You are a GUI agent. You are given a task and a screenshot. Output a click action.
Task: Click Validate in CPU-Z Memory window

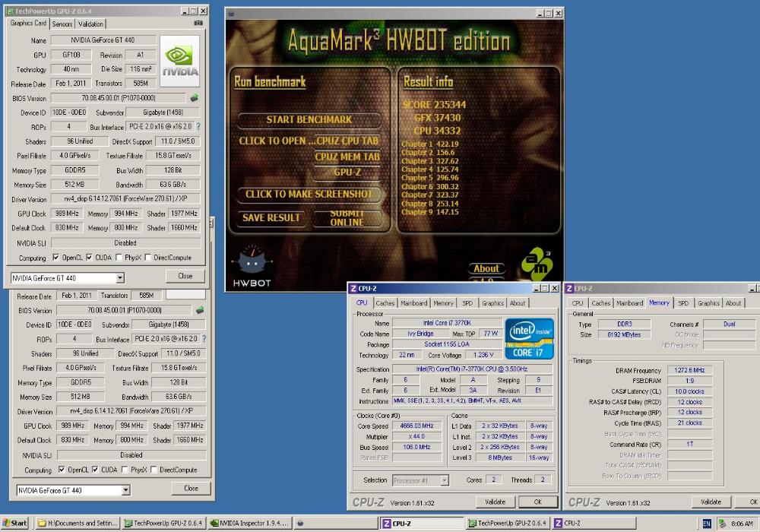point(711,502)
